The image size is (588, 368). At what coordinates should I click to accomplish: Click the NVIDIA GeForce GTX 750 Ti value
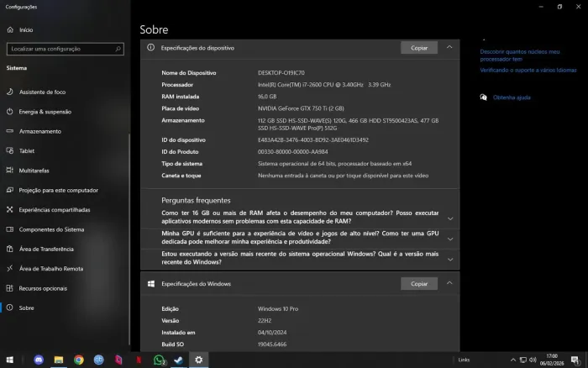point(301,108)
